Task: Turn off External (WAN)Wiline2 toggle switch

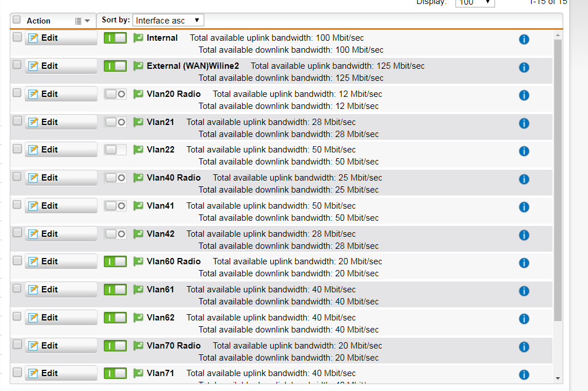Action: click(x=115, y=66)
